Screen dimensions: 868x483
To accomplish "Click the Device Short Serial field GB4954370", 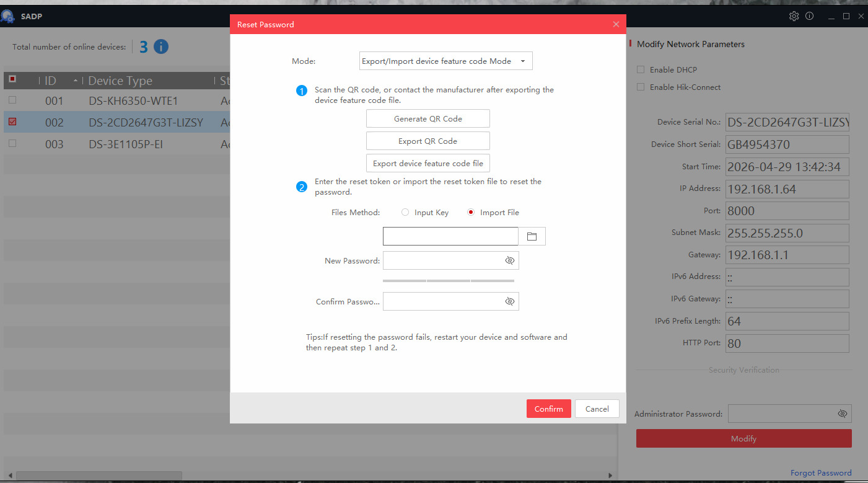I will coord(787,144).
